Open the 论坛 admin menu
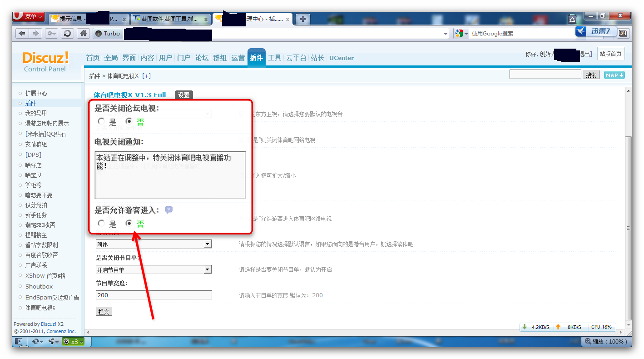Viewport: 644px width, 359px height. coord(202,58)
